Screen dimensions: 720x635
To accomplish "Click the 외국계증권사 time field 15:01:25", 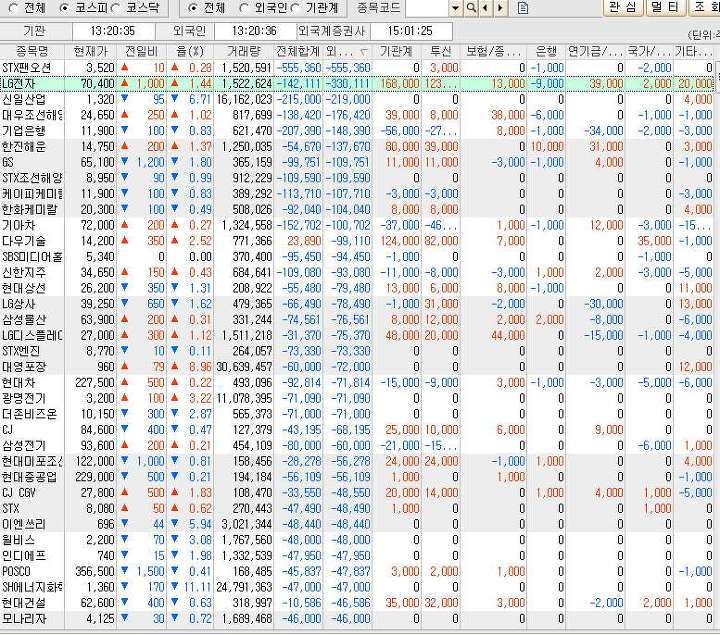I will tap(410, 31).
